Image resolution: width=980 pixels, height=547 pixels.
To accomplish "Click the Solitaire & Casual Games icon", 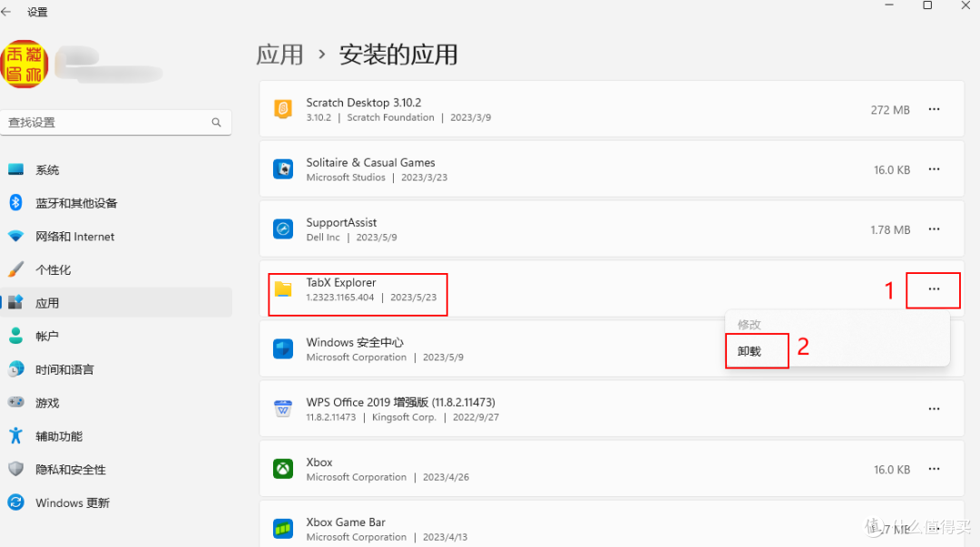I will point(283,169).
